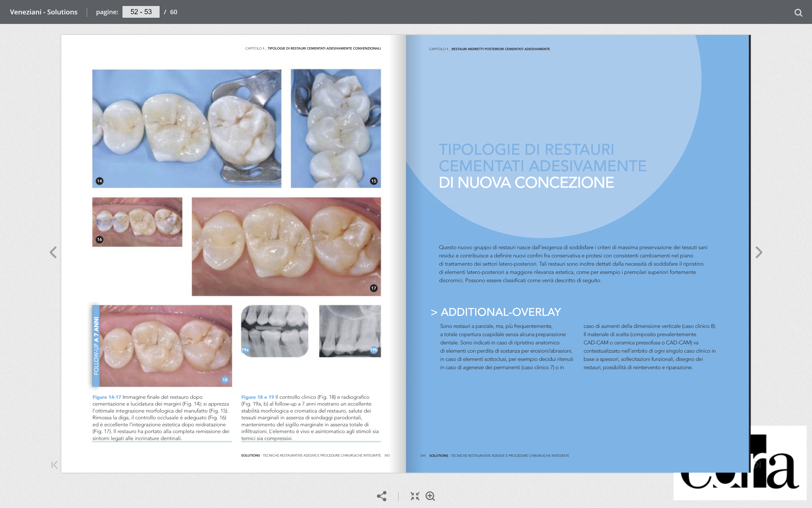This screenshot has height=508, width=812.
Task: Open figure 14 teeth photo
Action: pos(187,129)
